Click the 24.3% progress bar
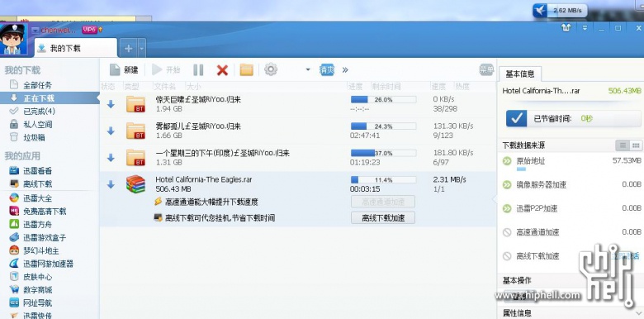The height and width of the screenshot is (319, 644). pyautogui.click(x=383, y=126)
